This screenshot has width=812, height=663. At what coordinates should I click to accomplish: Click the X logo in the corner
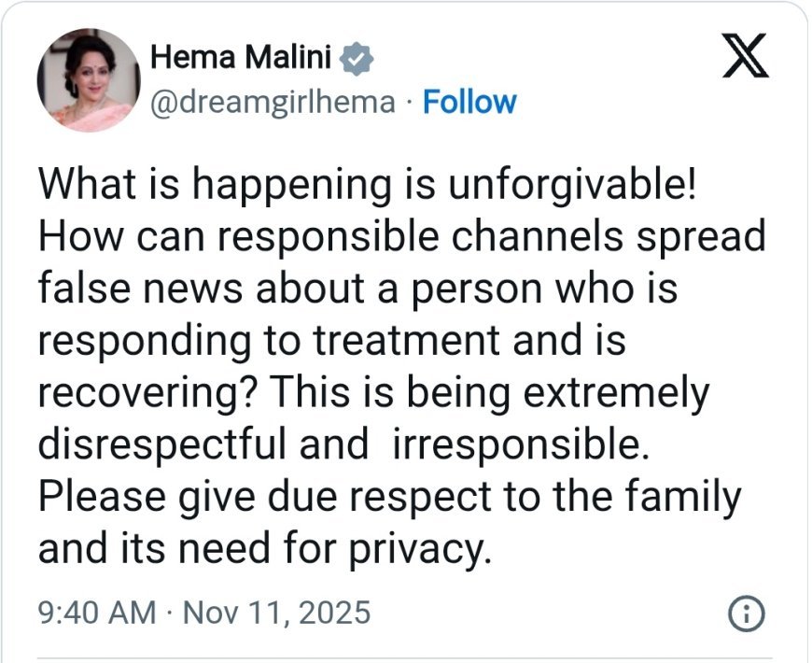pyautogui.click(x=746, y=56)
